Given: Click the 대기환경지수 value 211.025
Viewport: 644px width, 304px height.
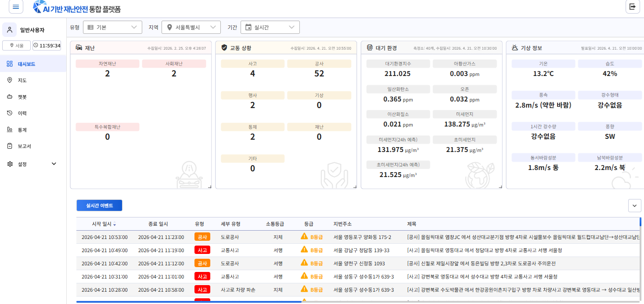Looking at the screenshot, I should 397,74.
